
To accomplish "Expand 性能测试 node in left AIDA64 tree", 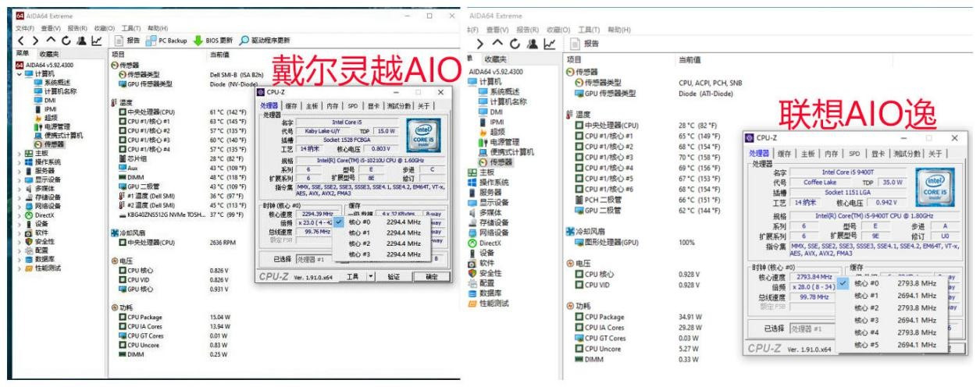I will [x=19, y=268].
